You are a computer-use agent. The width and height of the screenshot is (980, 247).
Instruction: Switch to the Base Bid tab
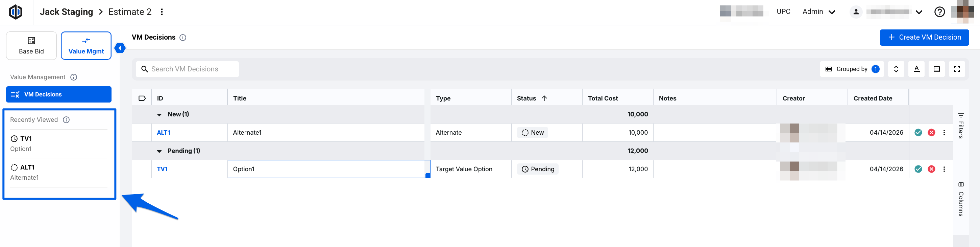pos(31,46)
